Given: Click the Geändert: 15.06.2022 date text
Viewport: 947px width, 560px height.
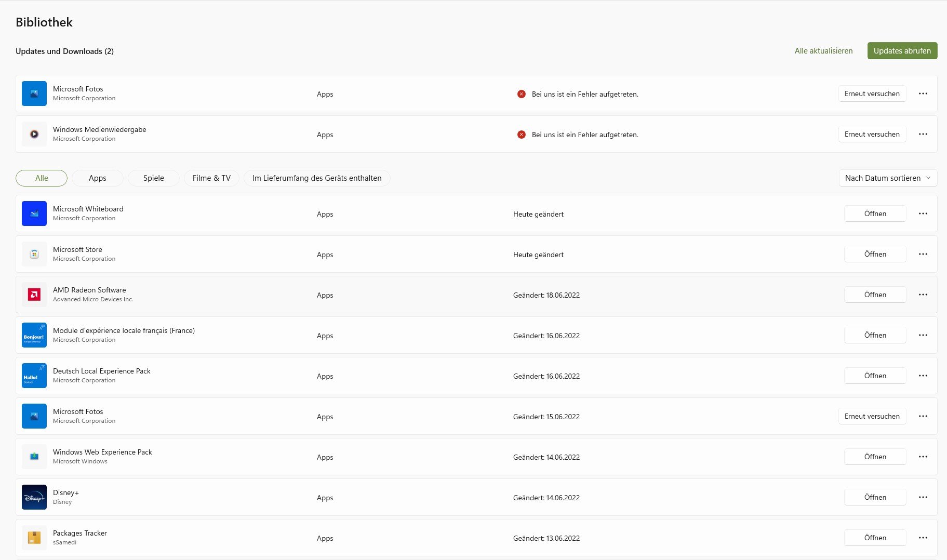Looking at the screenshot, I should click(546, 417).
